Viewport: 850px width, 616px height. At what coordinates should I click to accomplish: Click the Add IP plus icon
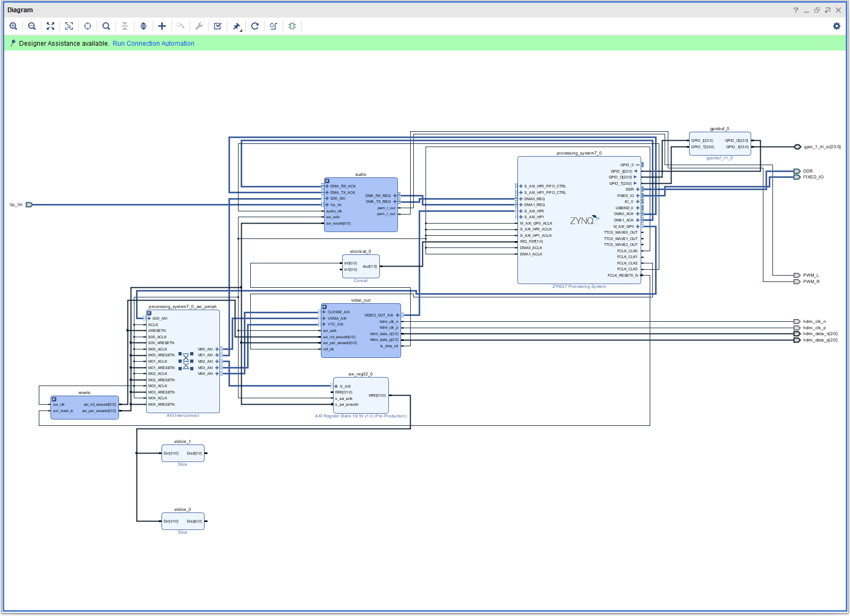tap(162, 26)
